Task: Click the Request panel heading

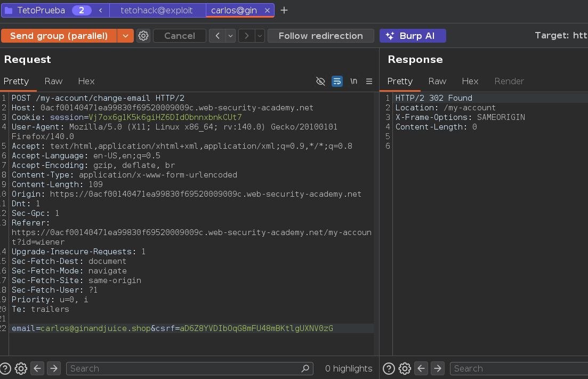Action: (27, 60)
